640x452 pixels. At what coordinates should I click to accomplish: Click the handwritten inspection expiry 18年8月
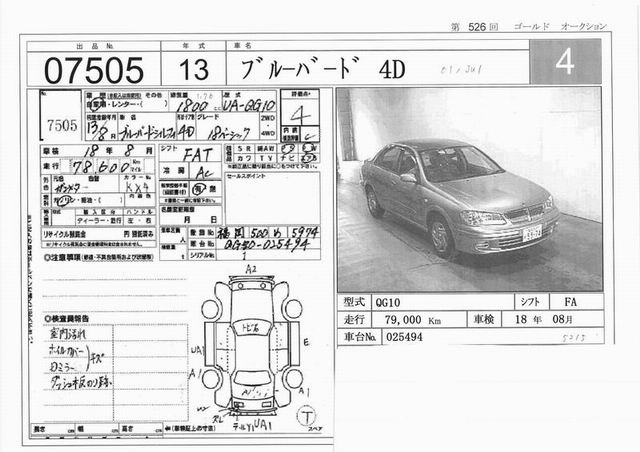(118, 151)
